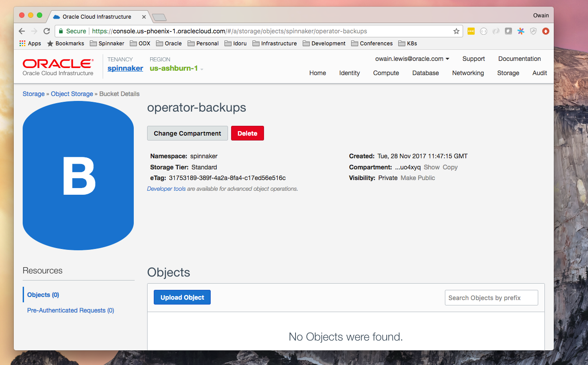Open the Developer tools link
The width and height of the screenshot is (588, 365).
pos(167,189)
